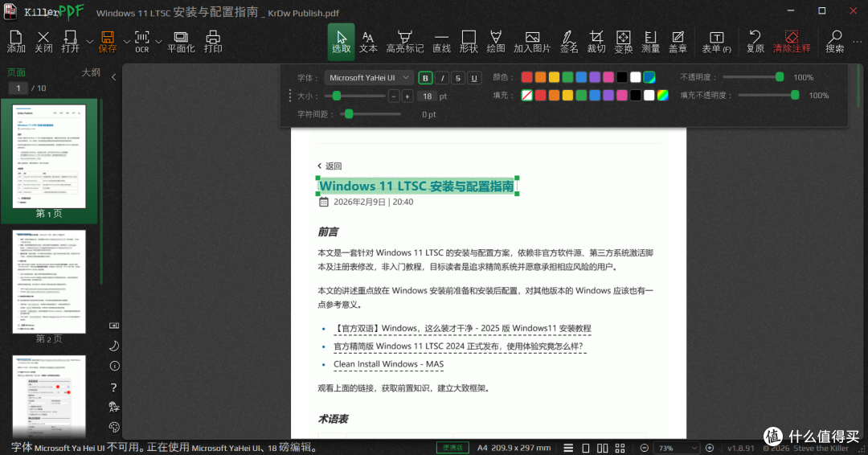Run the OCR tool
This screenshot has height=455, width=868.
coord(141,42)
